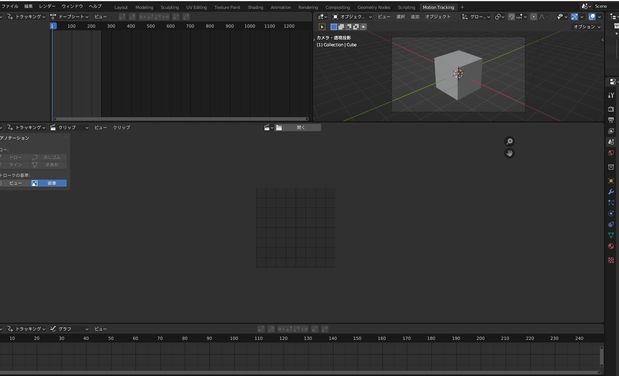Click the zoom magnifier icon in clip editor
Viewport: 619px width, 376px height.
(509, 141)
